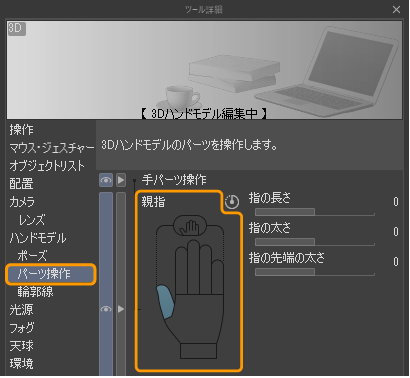Close the ツール詳細 dialog
410x378 pixels.
coord(396,10)
